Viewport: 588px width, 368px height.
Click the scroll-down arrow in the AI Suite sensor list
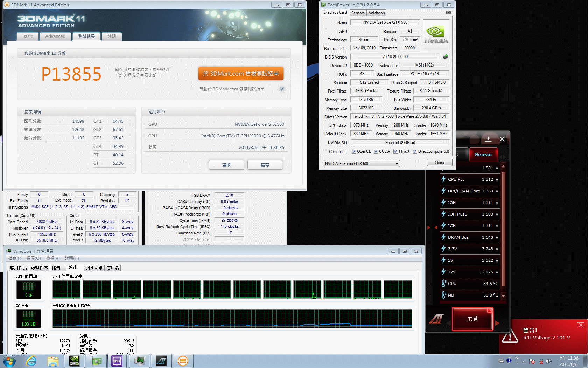503,296
